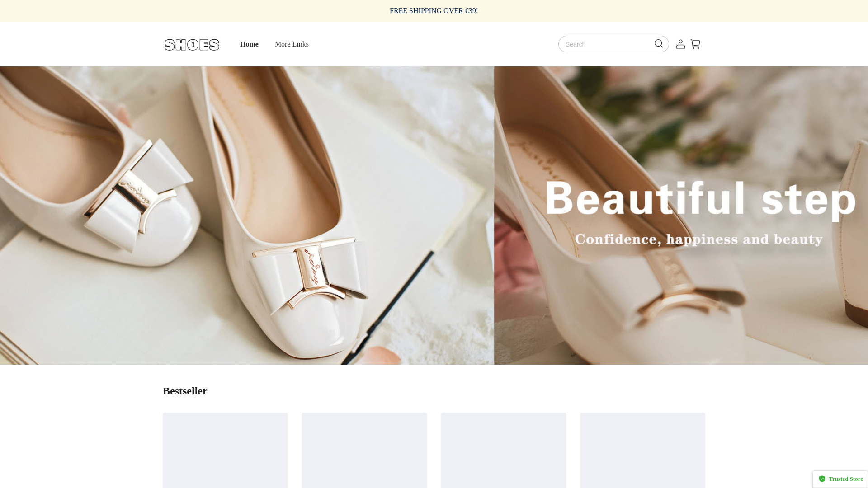Viewport: 868px width, 488px height.
Task: Select the third Bestseller product card
Action: tap(504, 450)
